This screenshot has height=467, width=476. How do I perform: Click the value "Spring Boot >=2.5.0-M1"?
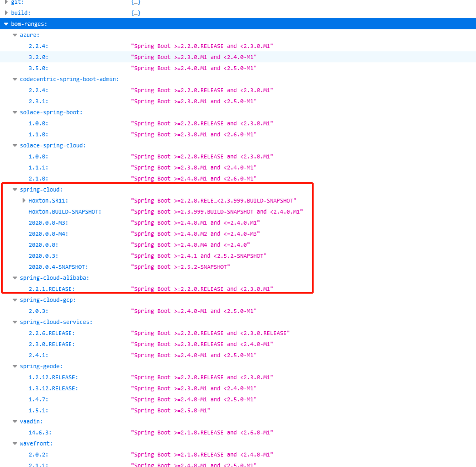click(170, 411)
